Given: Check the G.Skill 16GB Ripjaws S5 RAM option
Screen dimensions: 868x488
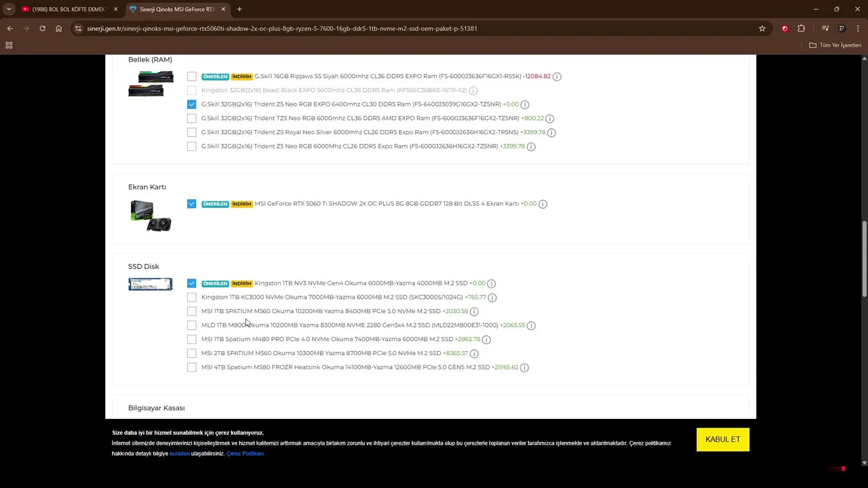Looking at the screenshot, I should click(192, 77).
